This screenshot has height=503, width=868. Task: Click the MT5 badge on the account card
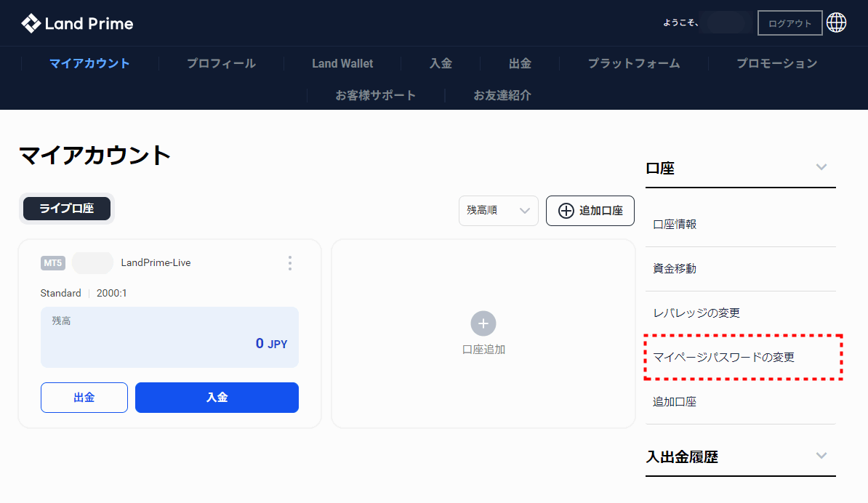tap(53, 263)
